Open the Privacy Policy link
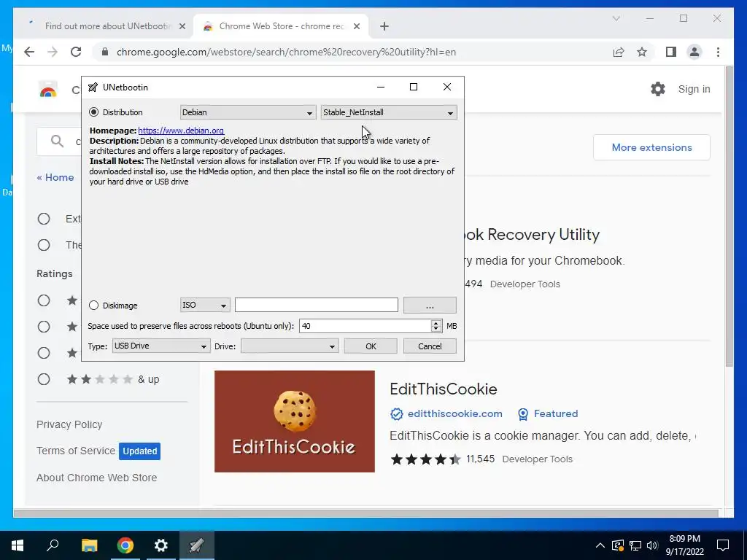Image resolution: width=747 pixels, height=560 pixels. coord(69,424)
